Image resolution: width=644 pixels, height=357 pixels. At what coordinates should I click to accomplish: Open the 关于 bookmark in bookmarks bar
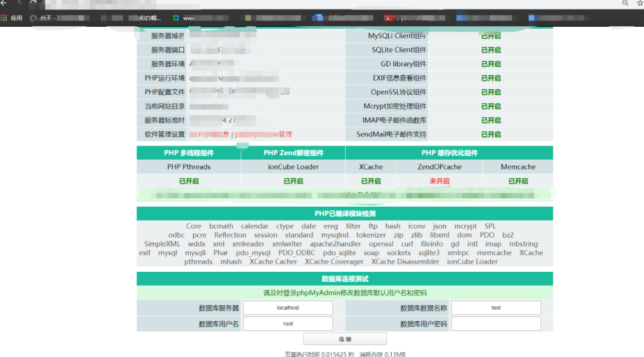(47, 18)
